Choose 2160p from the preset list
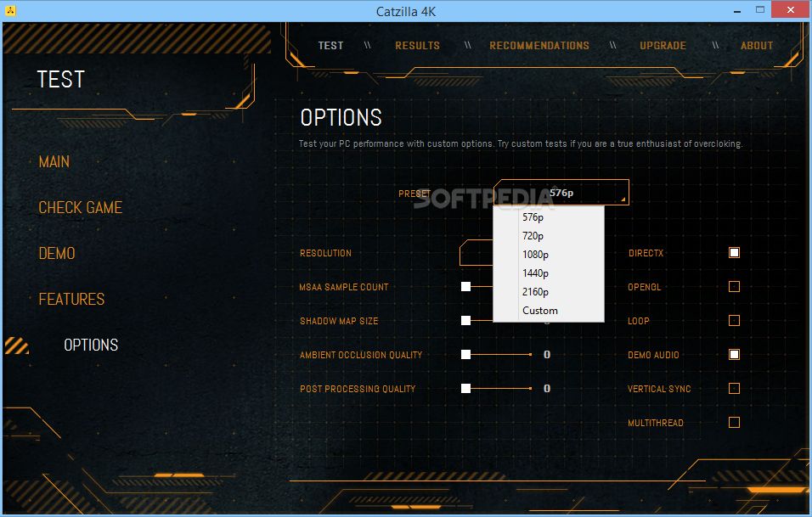The height and width of the screenshot is (517, 812). pos(549,292)
